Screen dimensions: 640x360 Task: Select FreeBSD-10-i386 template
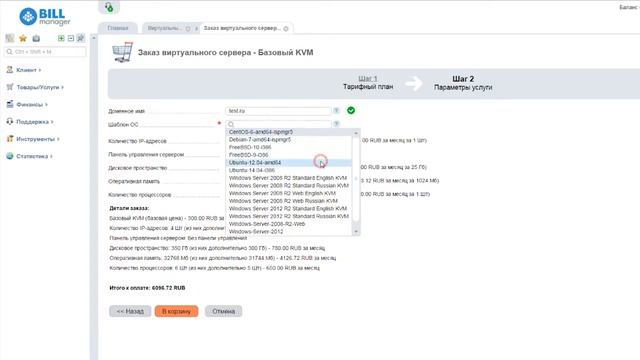[289, 147]
